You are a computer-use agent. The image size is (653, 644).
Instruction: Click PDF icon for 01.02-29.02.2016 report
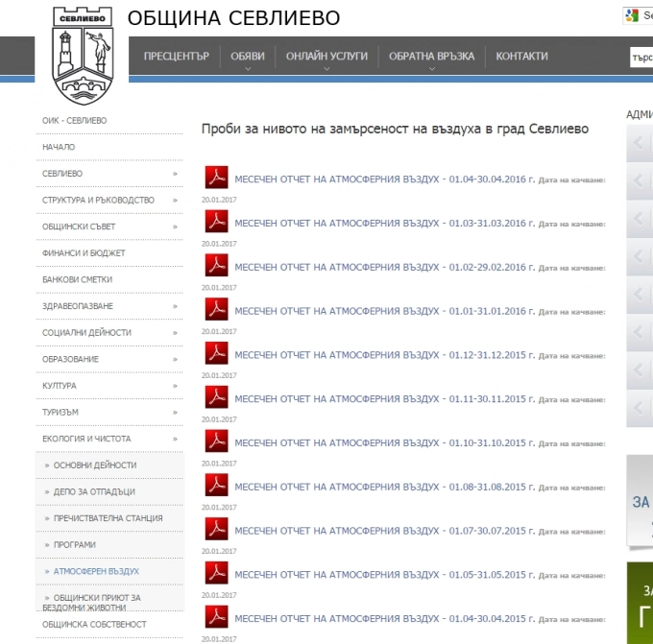point(216,266)
